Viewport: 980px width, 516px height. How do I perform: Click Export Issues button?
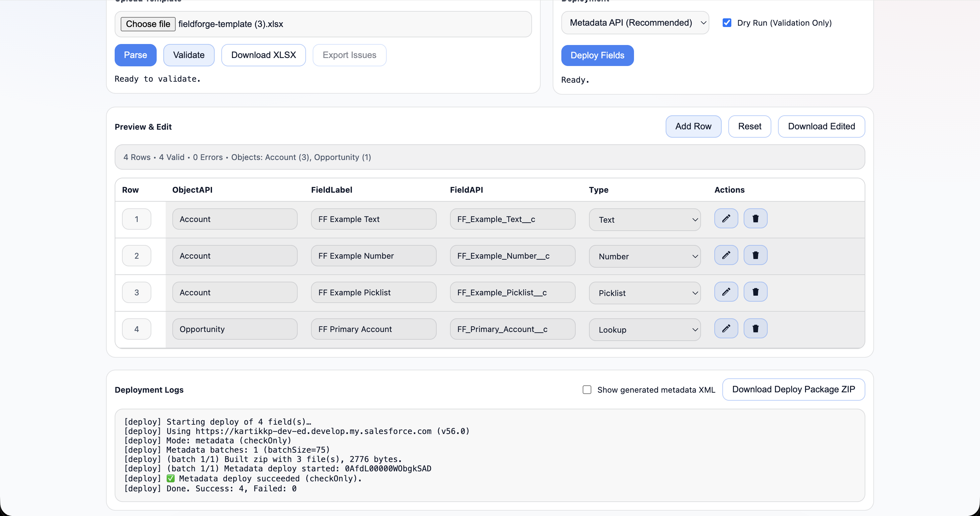349,55
